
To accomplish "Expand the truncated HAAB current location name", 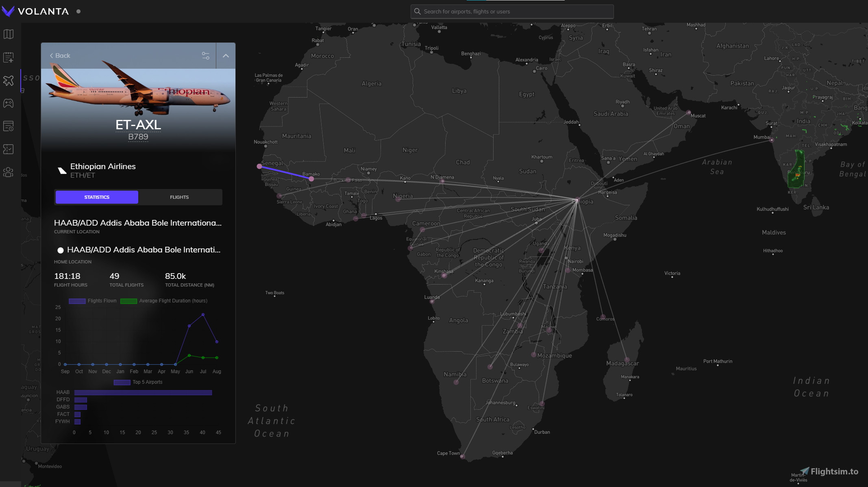I will [x=138, y=223].
